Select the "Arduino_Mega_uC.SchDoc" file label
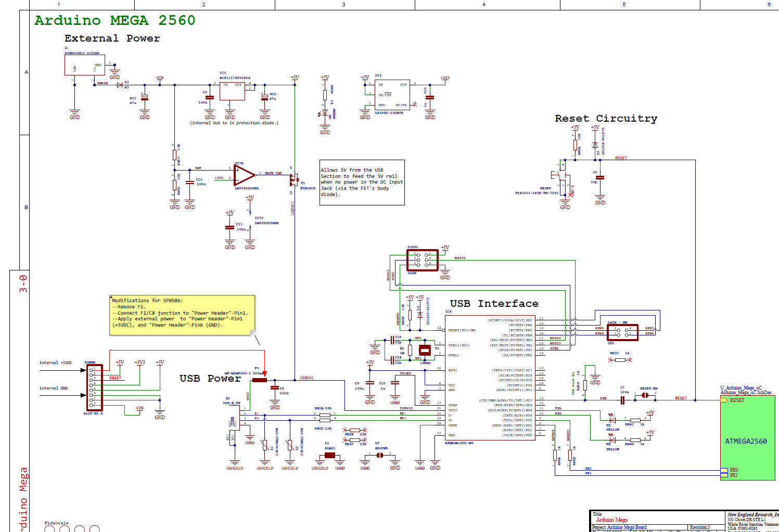The image size is (779, 532). (746, 393)
